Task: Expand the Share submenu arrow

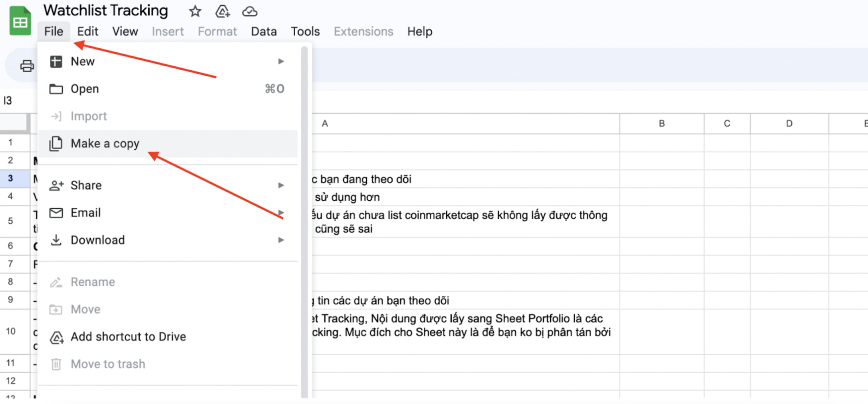Action: pos(281,185)
